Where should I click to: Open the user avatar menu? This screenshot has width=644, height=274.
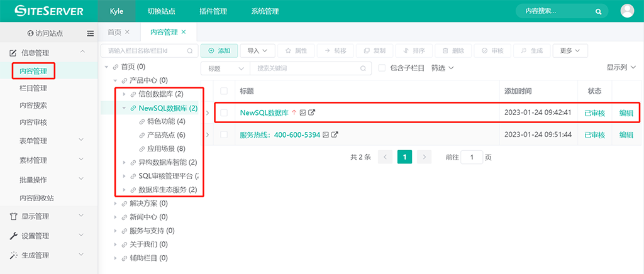[x=627, y=11]
